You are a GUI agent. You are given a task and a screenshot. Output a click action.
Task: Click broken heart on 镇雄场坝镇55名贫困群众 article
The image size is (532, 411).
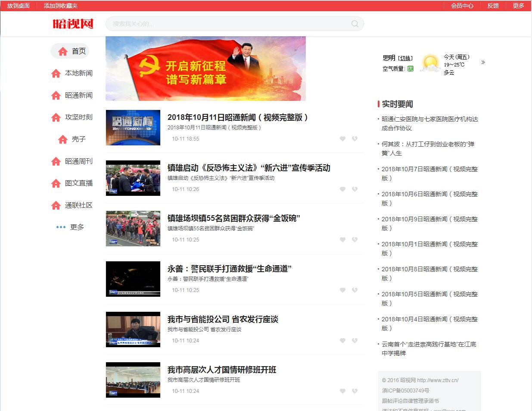click(x=355, y=240)
